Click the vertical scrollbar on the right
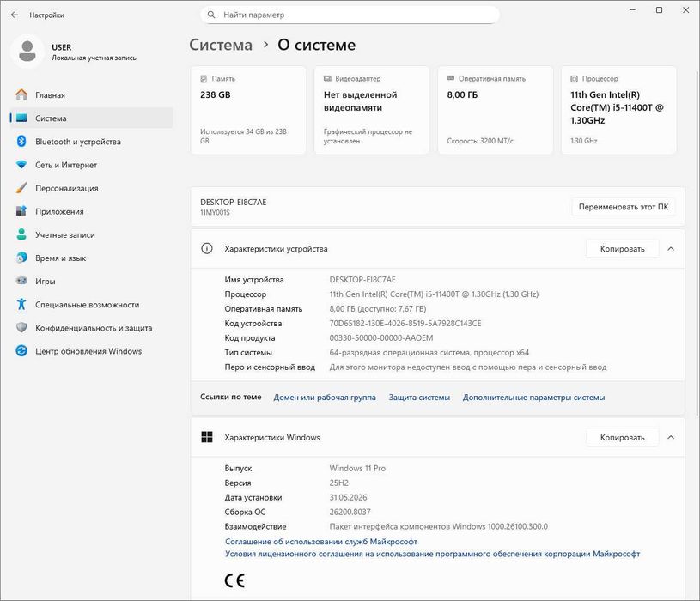Screen dimensions: 700x601 (697, 243)
